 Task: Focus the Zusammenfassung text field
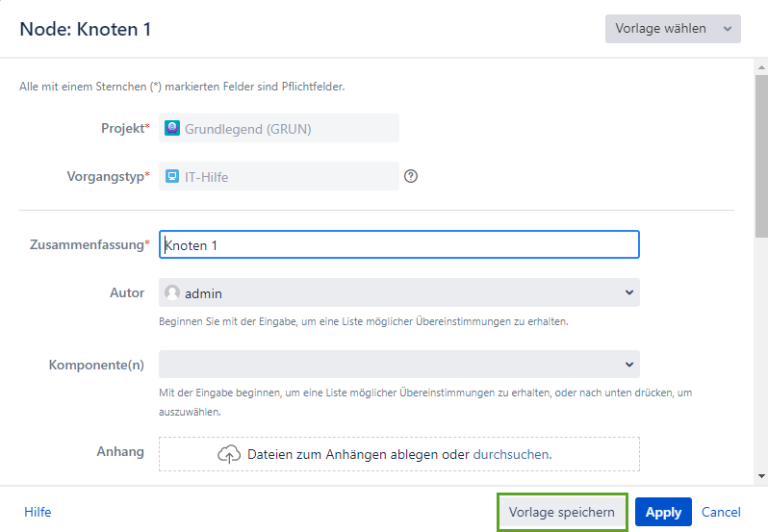[x=398, y=245]
